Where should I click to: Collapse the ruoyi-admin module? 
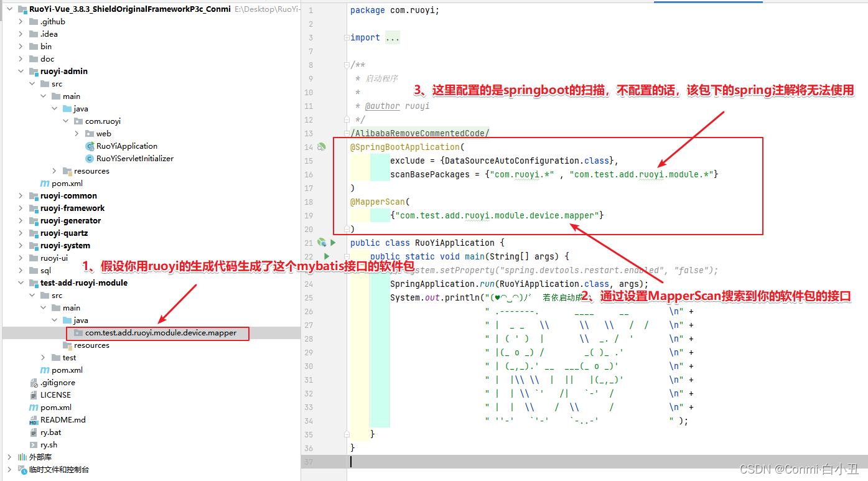pyautogui.click(x=21, y=71)
